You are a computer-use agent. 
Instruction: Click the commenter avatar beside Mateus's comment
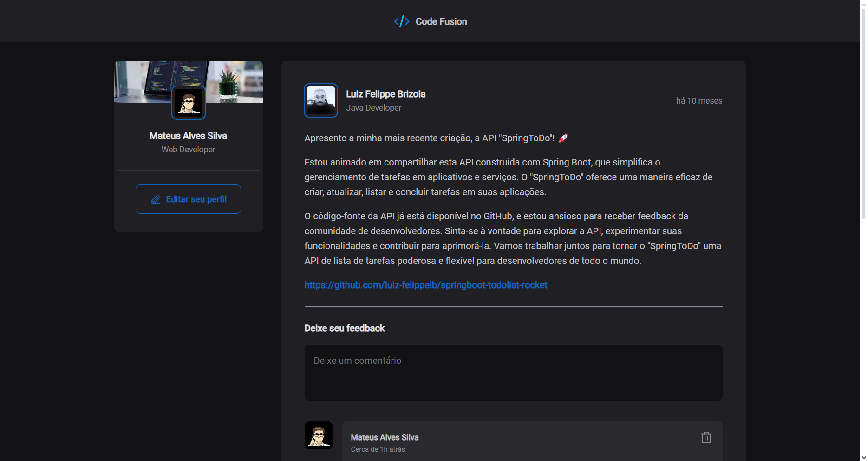(318, 435)
